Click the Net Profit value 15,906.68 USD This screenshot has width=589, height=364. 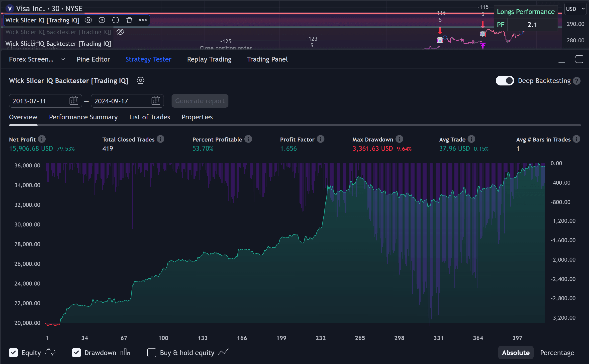pos(31,148)
